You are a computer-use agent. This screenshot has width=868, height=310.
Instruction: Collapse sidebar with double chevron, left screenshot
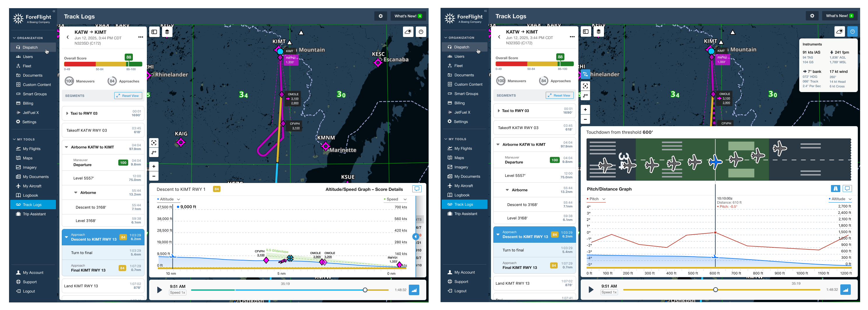pyautogui.click(x=54, y=11)
